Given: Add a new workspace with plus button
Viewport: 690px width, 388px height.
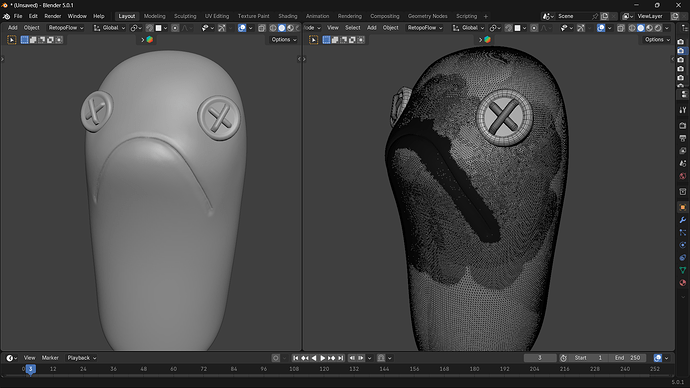Looking at the screenshot, I should pyautogui.click(x=486, y=16).
